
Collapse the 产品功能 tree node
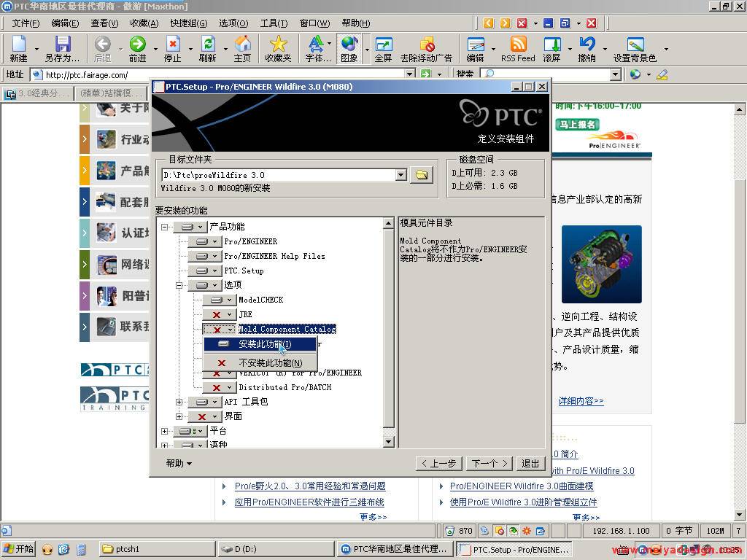click(x=164, y=227)
